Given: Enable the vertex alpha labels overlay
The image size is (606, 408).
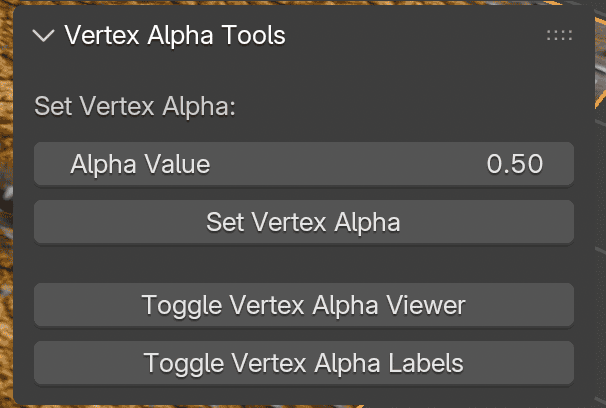Looking at the screenshot, I should [x=304, y=362].
